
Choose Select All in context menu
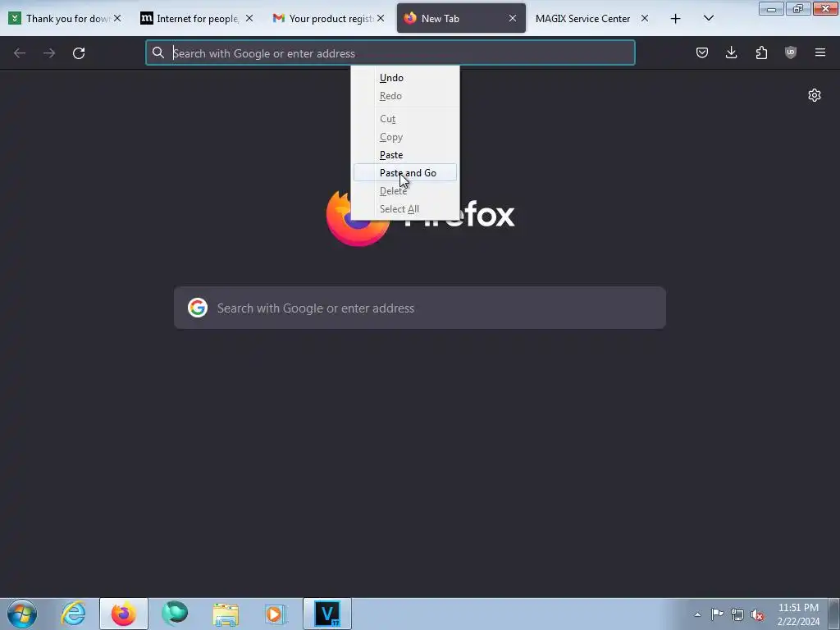click(x=405, y=209)
